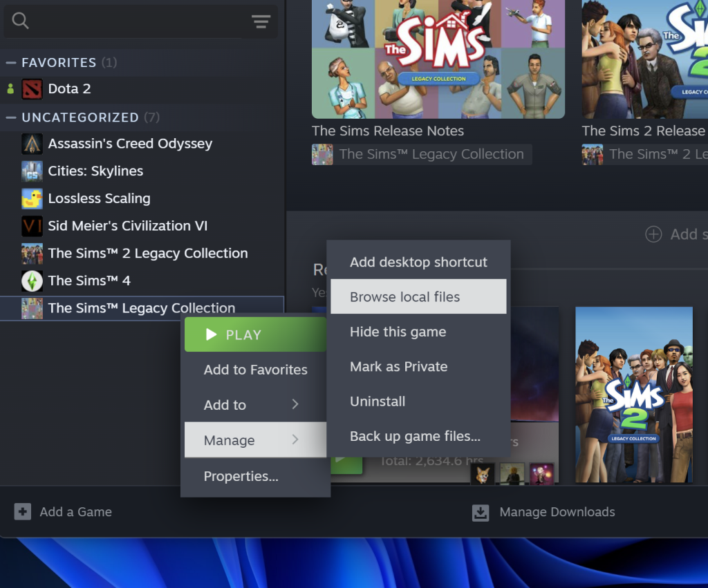
Task: Open The Sims Legacy Collection news banner
Action: coord(438,59)
